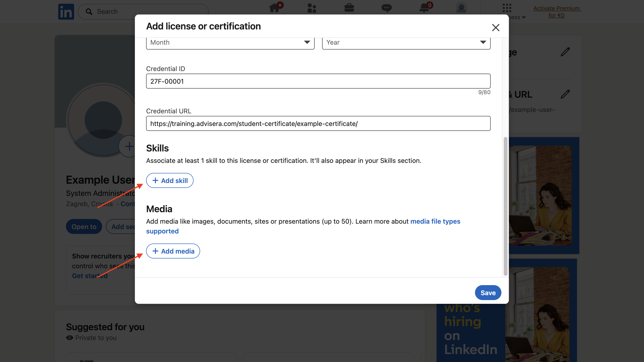Image resolution: width=644 pixels, height=362 pixels.
Task: Click the add profile photo plus icon
Action: coord(129,146)
